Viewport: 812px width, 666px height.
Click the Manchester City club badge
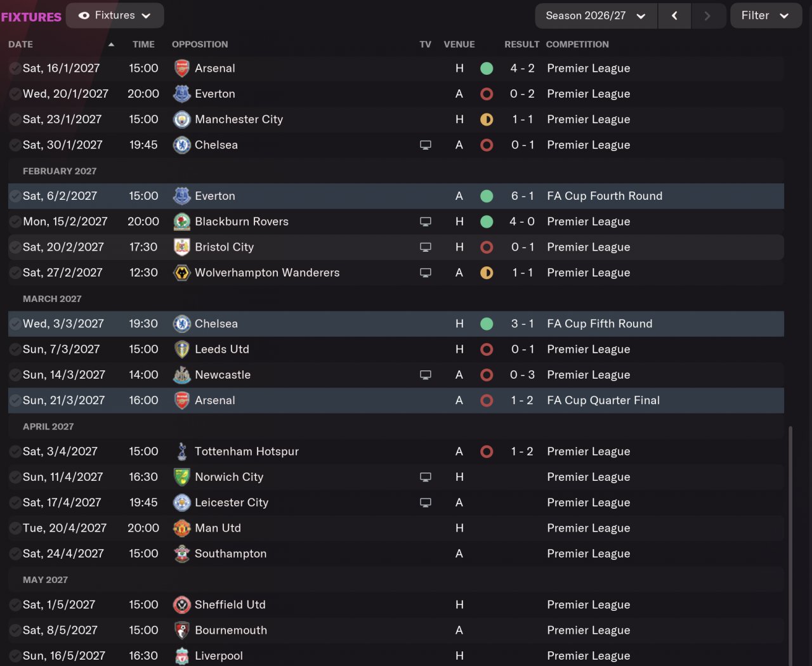182,119
